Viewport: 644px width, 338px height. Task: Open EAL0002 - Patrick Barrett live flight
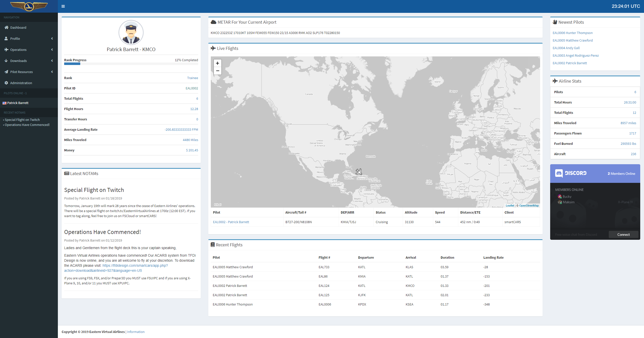click(231, 222)
